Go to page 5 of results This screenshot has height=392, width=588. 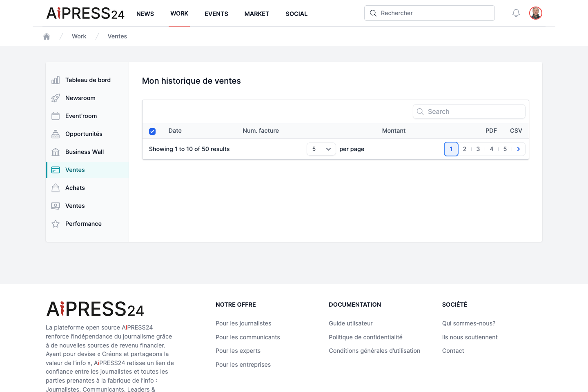(x=505, y=149)
